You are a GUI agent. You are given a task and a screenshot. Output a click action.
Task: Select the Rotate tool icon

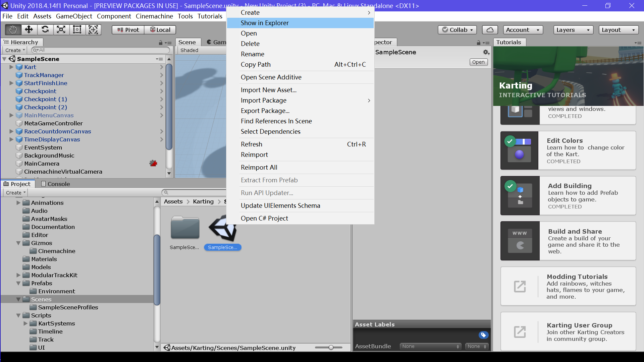tap(45, 30)
